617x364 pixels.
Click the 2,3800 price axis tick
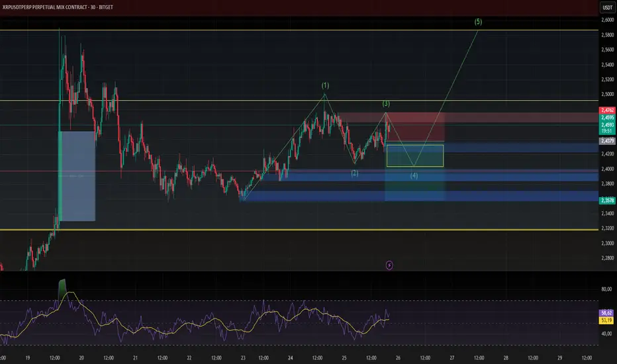click(x=608, y=183)
